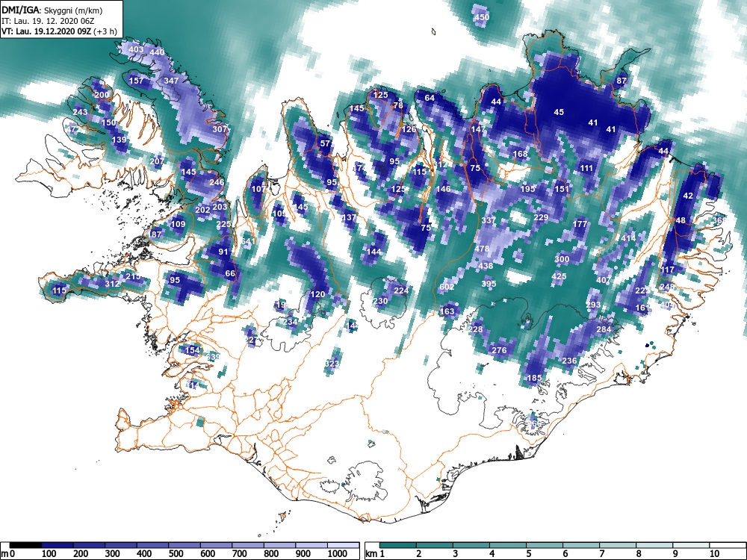747x560 pixels.
Task: Select the 168 value label
Action: pyautogui.click(x=520, y=155)
